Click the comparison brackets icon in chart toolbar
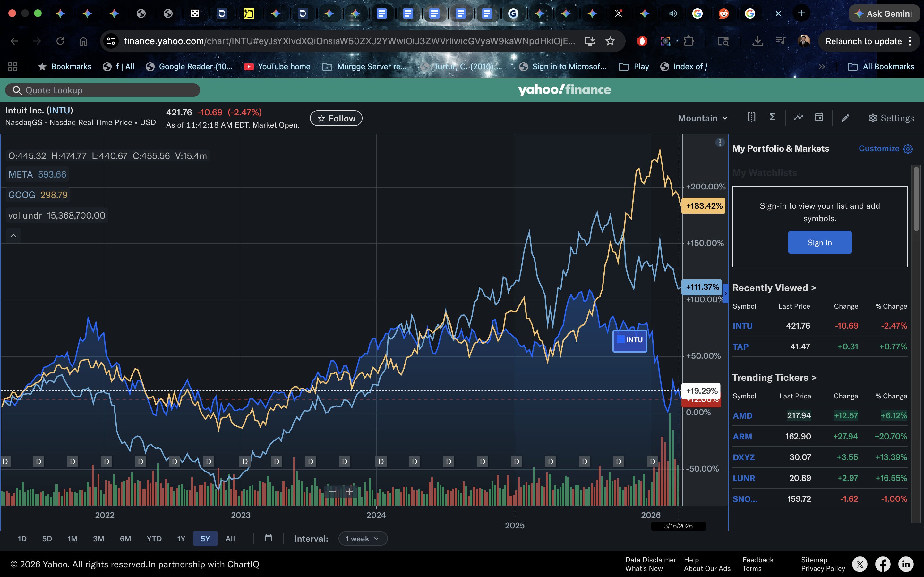This screenshot has width=924, height=577. [x=751, y=117]
